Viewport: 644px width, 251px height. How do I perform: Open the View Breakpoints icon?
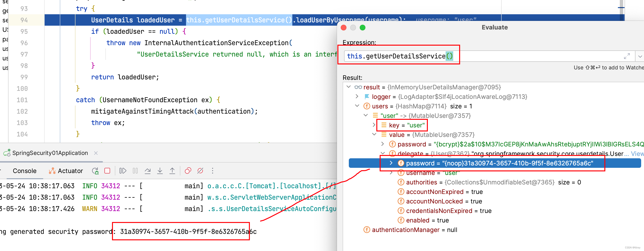[x=188, y=171]
